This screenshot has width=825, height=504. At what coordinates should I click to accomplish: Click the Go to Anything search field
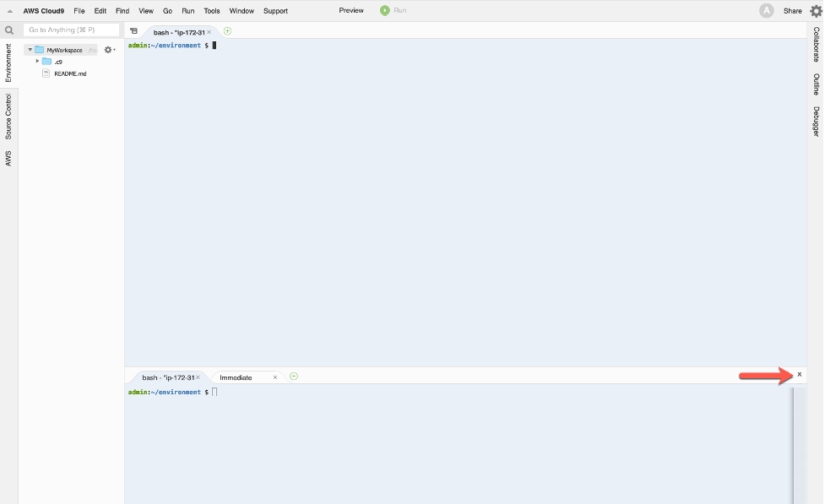coord(72,30)
